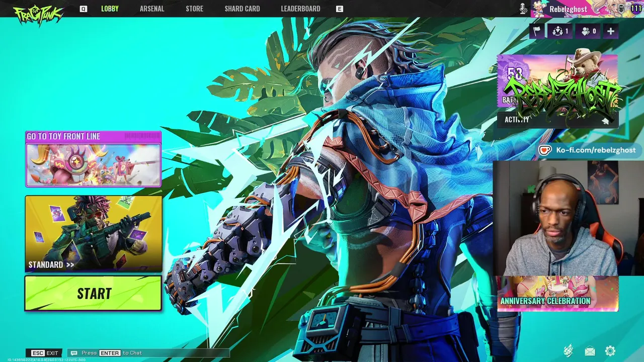This screenshot has height=362, width=644.
Task: Click the plus add-player icon
Action: (610, 31)
